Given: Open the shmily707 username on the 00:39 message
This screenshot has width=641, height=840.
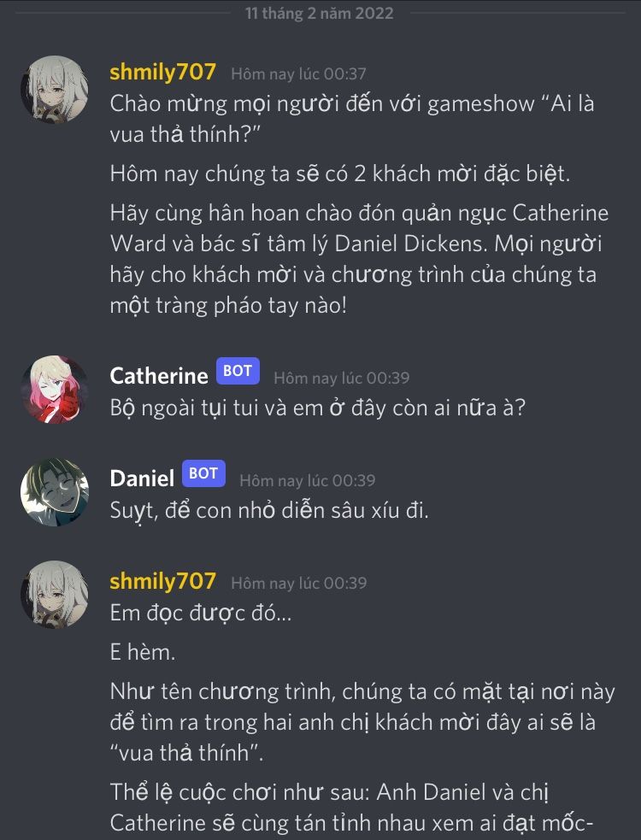Looking at the screenshot, I should pos(163,582).
